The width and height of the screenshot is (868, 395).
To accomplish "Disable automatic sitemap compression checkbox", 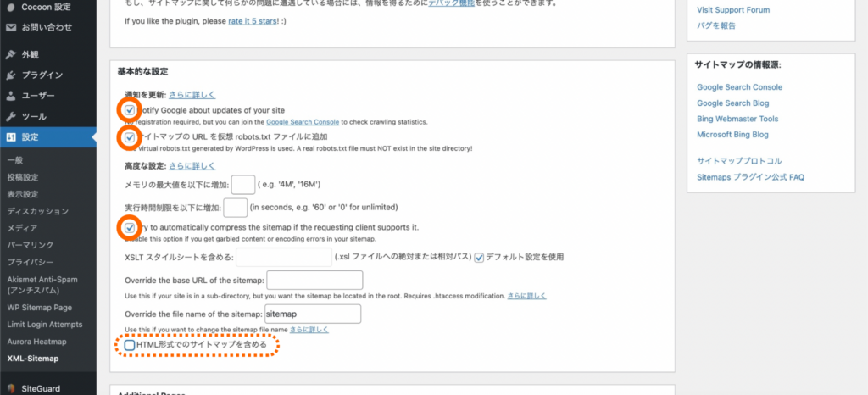I will click(x=129, y=228).
